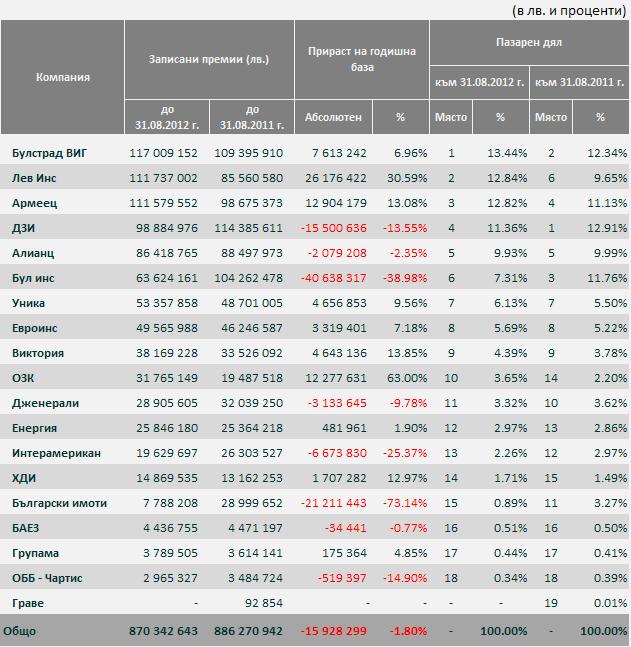Screen dimensions: 631x647
Task: Select the Лев Инс row label
Action: (x=34, y=178)
